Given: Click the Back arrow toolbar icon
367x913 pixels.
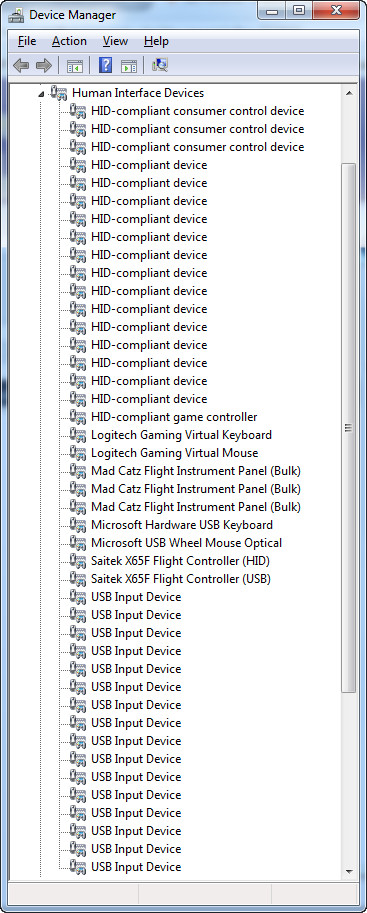Looking at the screenshot, I should pyautogui.click(x=21, y=65).
